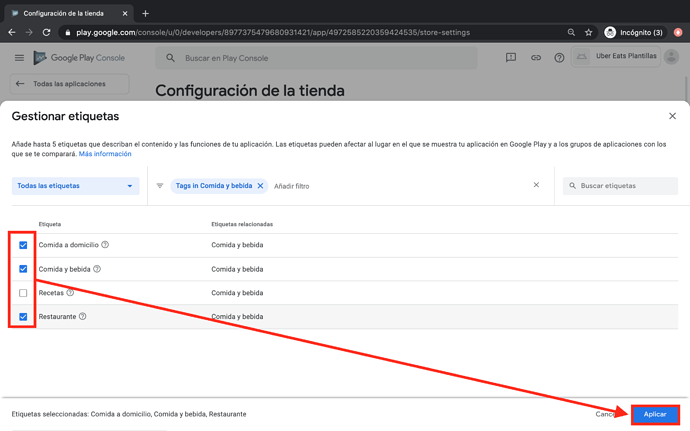
Task: Open a new browser tab
Action: pyautogui.click(x=145, y=13)
